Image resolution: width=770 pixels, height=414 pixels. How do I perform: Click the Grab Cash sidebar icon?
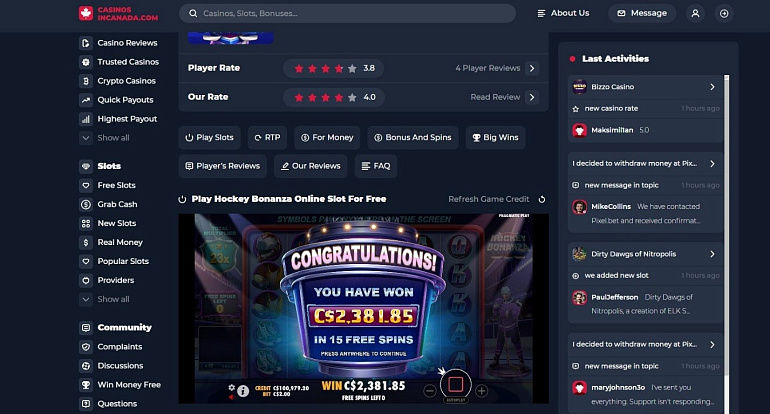click(86, 204)
